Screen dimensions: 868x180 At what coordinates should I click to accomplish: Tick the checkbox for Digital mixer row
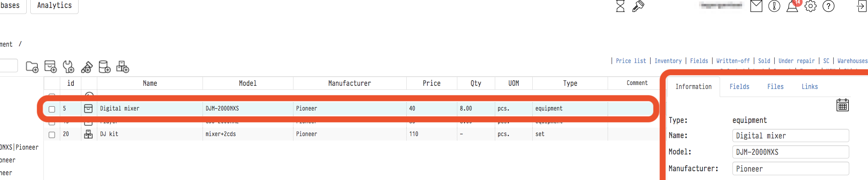point(52,109)
